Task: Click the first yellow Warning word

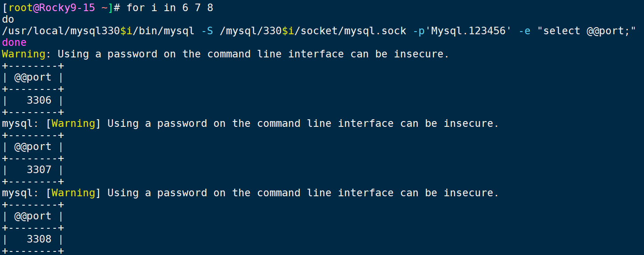Action: (24, 54)
